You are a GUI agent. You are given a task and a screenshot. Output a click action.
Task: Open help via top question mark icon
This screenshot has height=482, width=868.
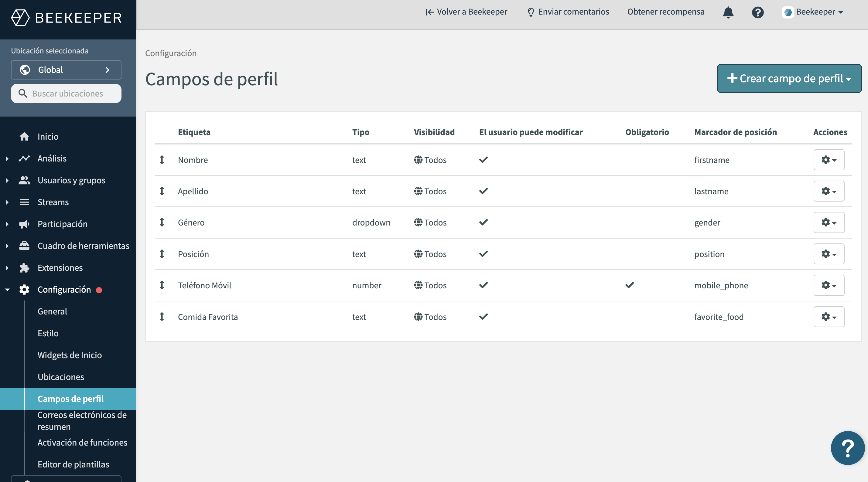tap(757, 12)
